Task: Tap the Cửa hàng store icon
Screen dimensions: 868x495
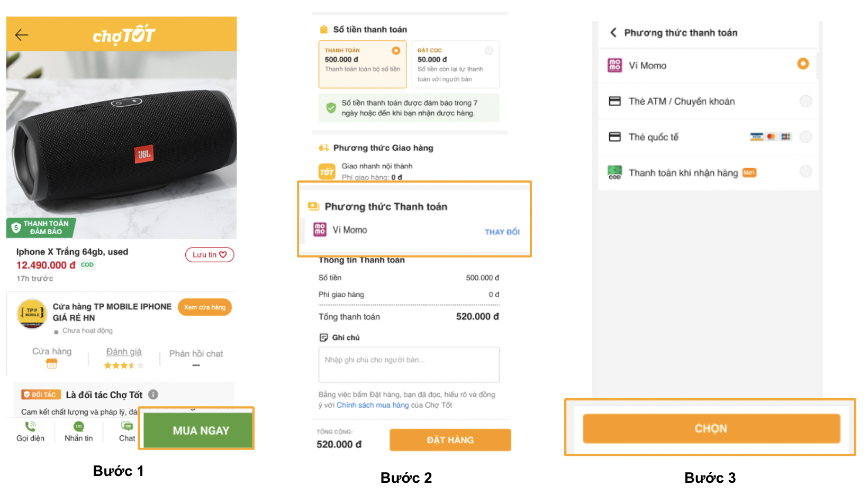Action: coord(52,364)
